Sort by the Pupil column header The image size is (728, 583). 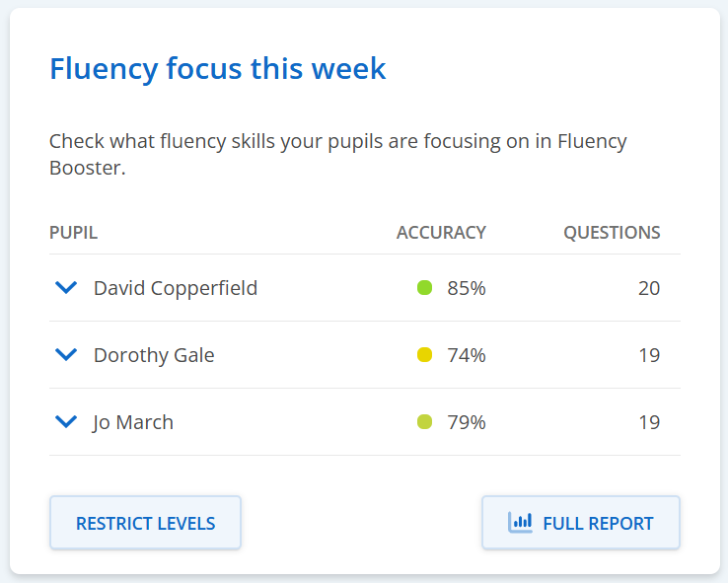(x=73, y=233)
